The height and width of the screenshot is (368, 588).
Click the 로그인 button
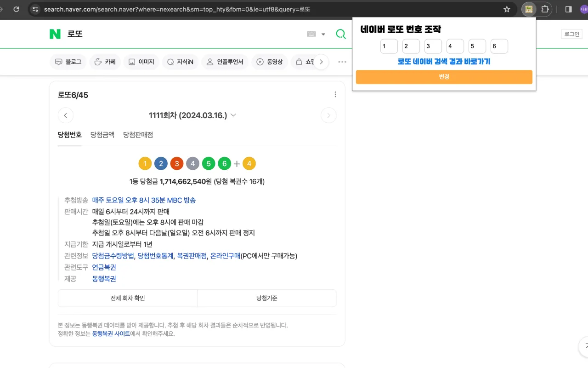coord(571,34)
